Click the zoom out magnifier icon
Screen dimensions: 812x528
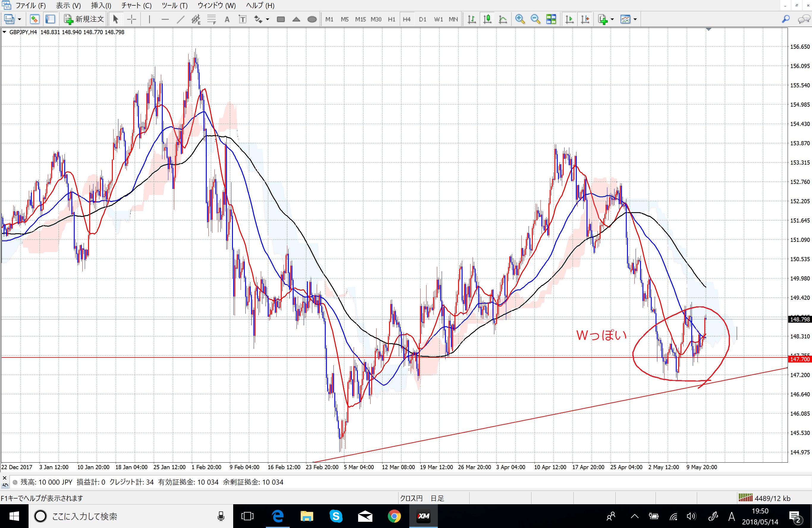[x=535, y=19]
